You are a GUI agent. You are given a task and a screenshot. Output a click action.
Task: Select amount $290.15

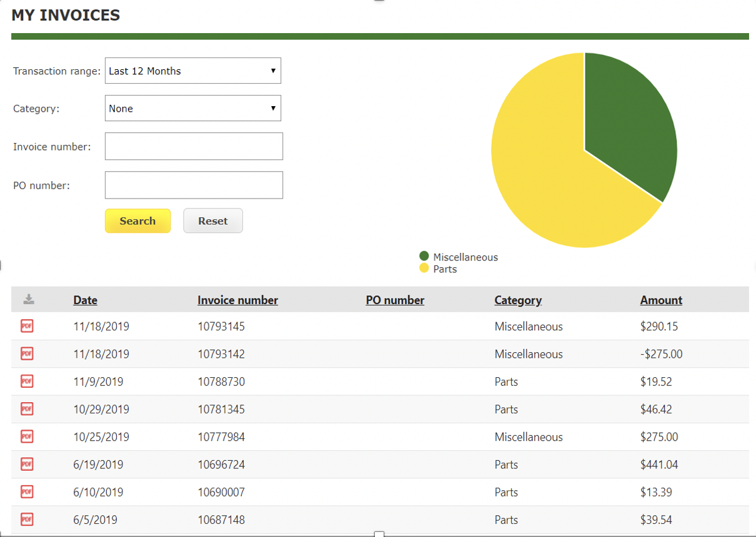point(659,326)
